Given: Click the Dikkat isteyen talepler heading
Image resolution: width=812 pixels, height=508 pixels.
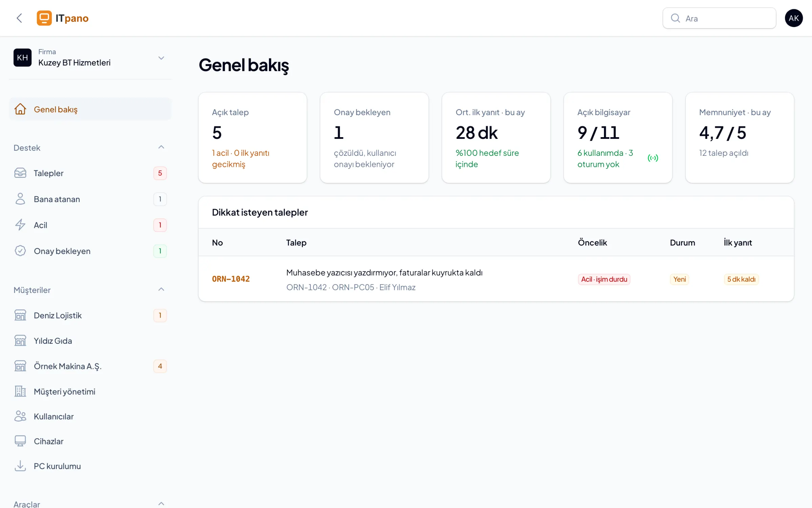Looking at the screenshot, I should click(x=260, y=212).
